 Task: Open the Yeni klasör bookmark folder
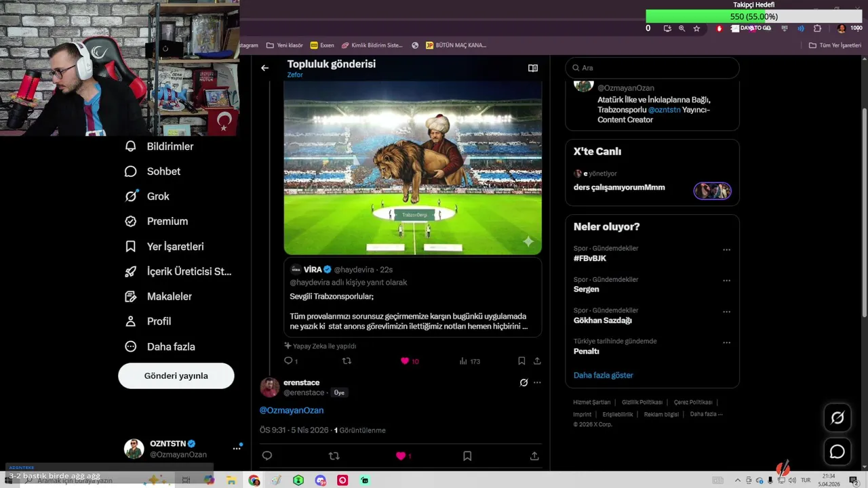pos(285,45)
